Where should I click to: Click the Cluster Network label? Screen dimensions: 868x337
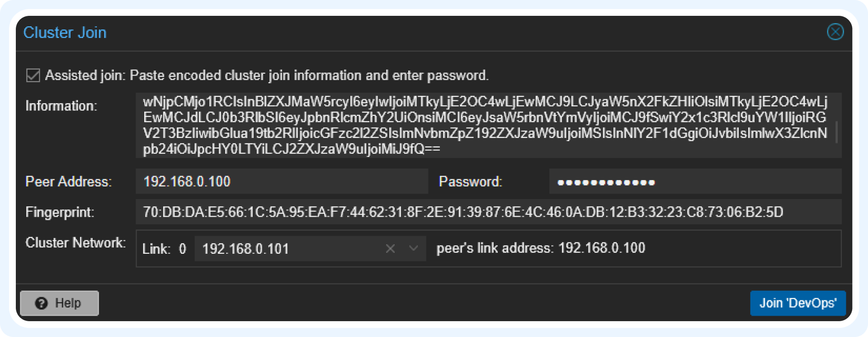click(x=75, y=243)
